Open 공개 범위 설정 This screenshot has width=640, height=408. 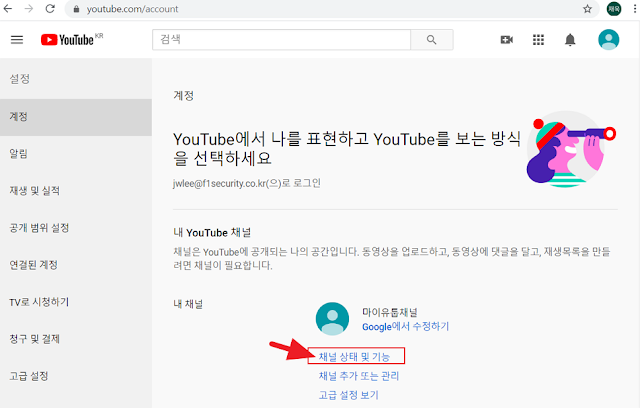76,228
